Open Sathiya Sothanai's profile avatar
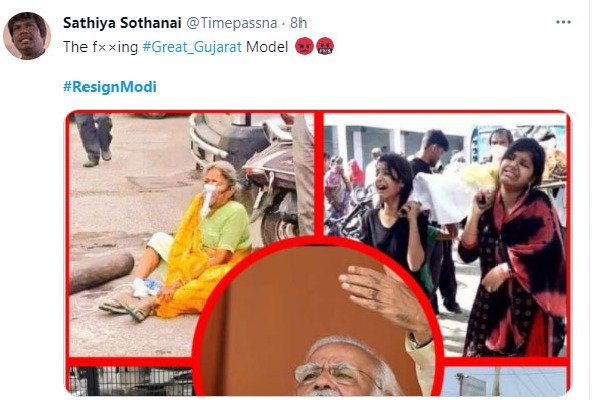This screenshot has height=400, width=600. pos(27,36)
